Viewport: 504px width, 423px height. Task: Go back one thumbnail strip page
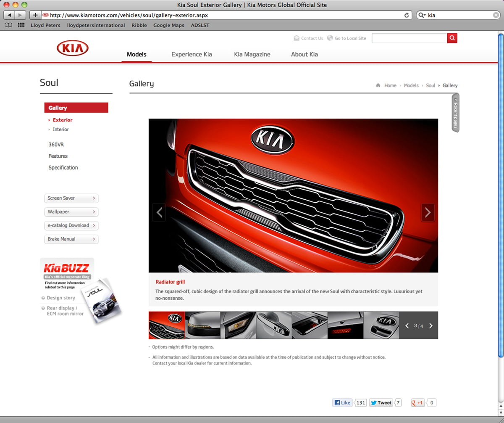pos(407,325)
